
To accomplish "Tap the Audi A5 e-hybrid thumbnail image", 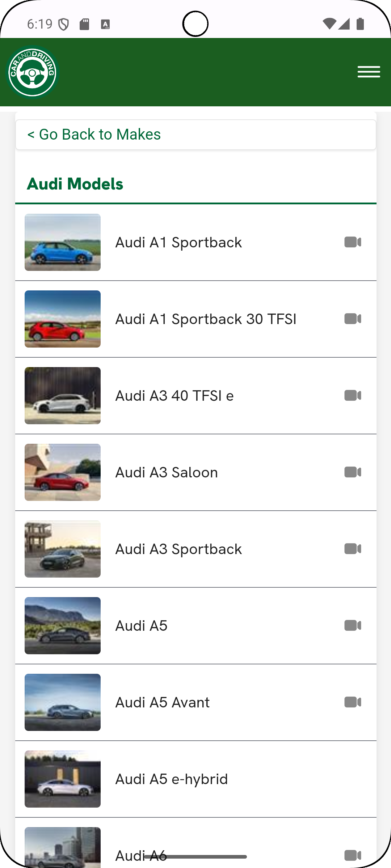I will coord(63,779).
